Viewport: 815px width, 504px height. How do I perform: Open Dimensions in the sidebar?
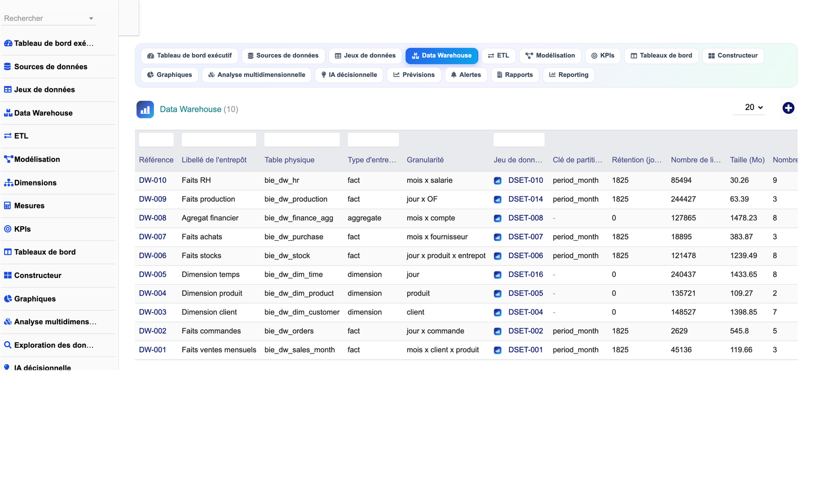[x=59, y=183]
